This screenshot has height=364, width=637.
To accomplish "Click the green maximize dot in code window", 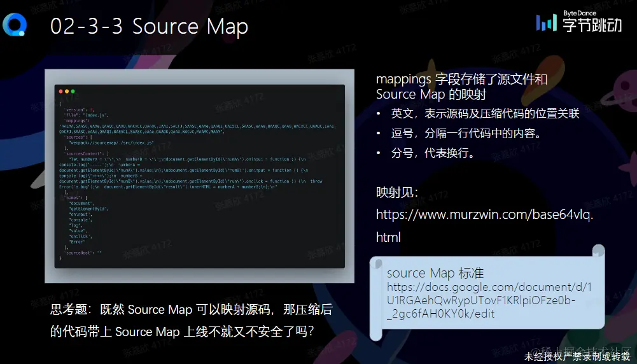I will pos(73,92).
